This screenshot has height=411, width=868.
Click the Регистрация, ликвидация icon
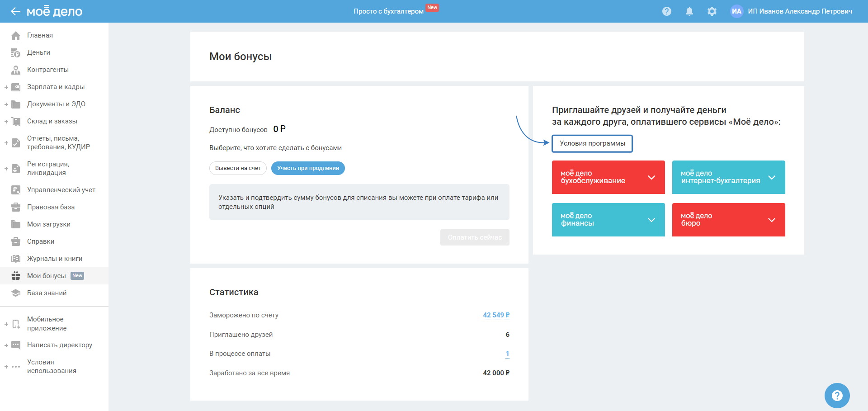pyautogui.click(x=16, y=169)
